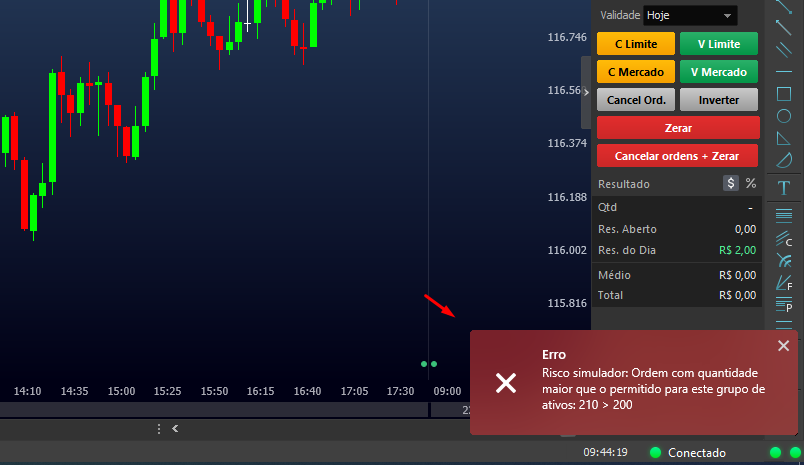
Task: Select the Fibonacci projection tool marked P
Action: pyautogui.click(x=783, y=304)
